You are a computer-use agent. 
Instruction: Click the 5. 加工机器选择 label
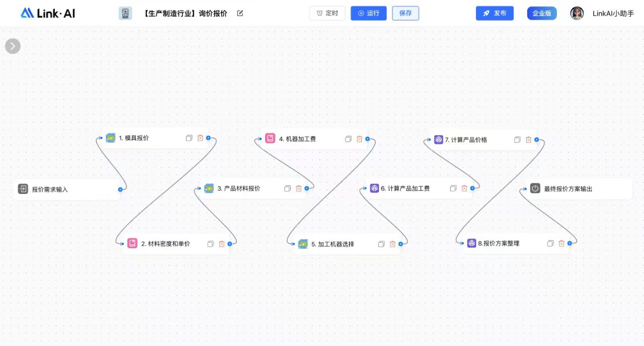coord(333,244)
